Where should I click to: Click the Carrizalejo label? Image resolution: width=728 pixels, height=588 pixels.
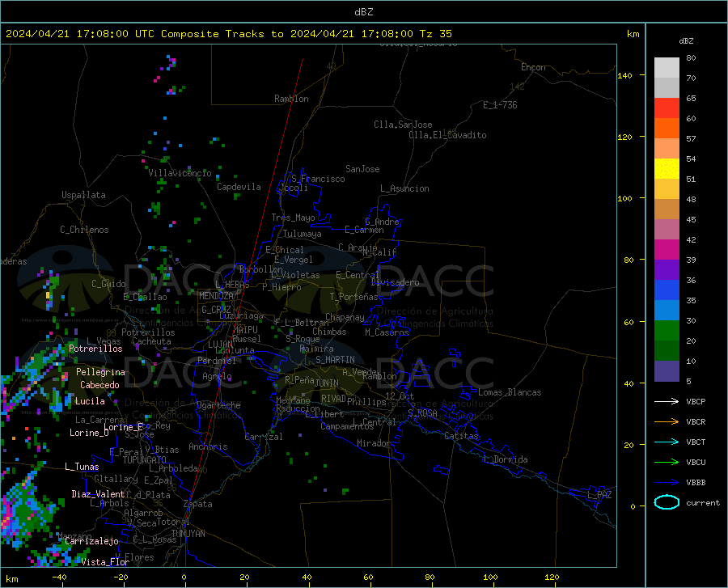pos(92,541)
